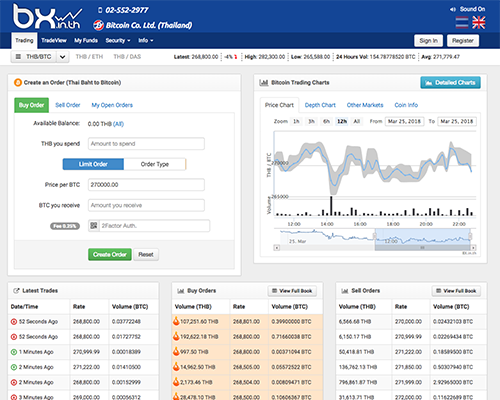The height and width of the screenshot is (400, 500).
Task: Open Detailed Charts
Action: coord(450,82)
